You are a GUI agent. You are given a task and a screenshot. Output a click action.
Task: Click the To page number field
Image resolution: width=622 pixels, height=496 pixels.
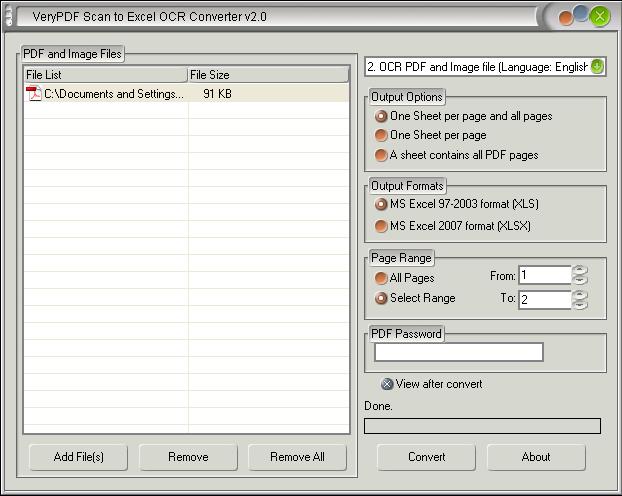[x=545, y=300]
